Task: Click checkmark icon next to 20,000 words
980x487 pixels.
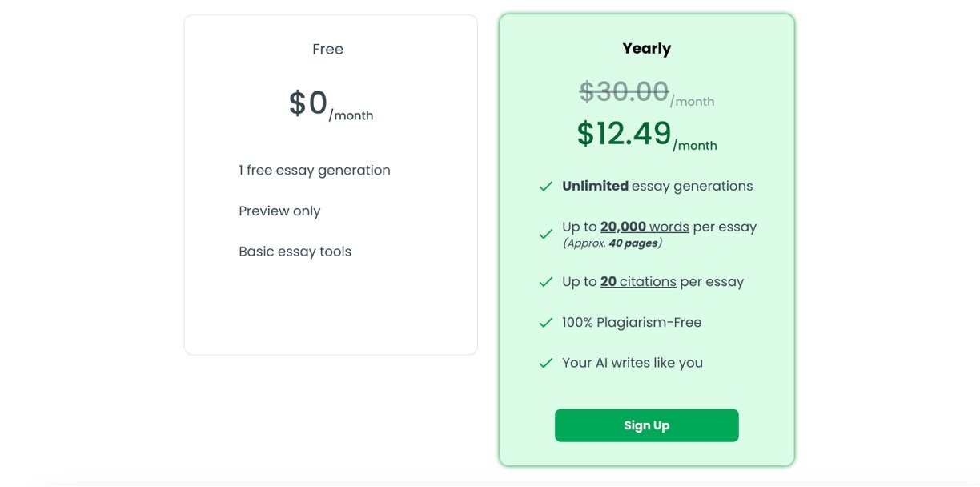Action: (546, 234)
